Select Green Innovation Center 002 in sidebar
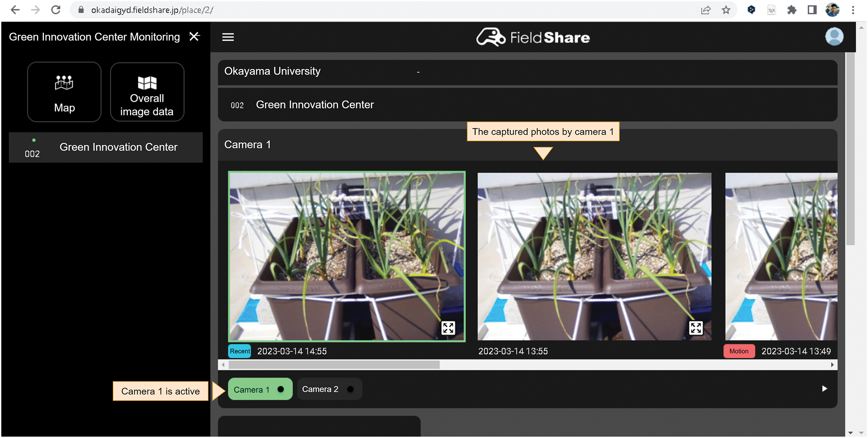868x438 pixels. tap(106, 147)
